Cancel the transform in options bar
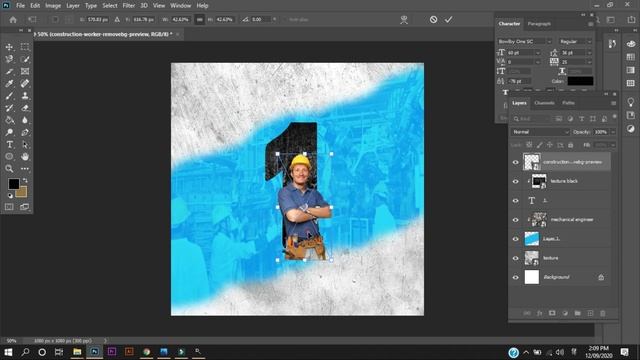The width and height of the screenshot is (640, 360). (x=433, y=19)
